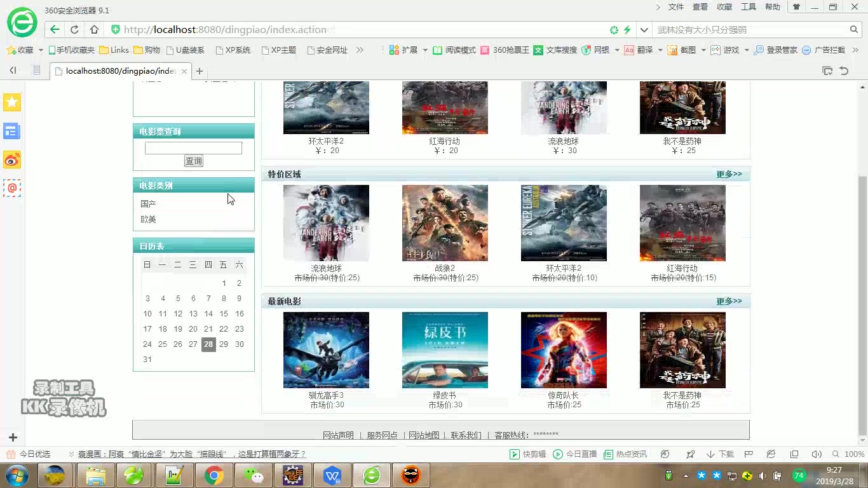Toggle the browser mute speaker icon
Screen dimensions: 868x488
tap(817, 454)
